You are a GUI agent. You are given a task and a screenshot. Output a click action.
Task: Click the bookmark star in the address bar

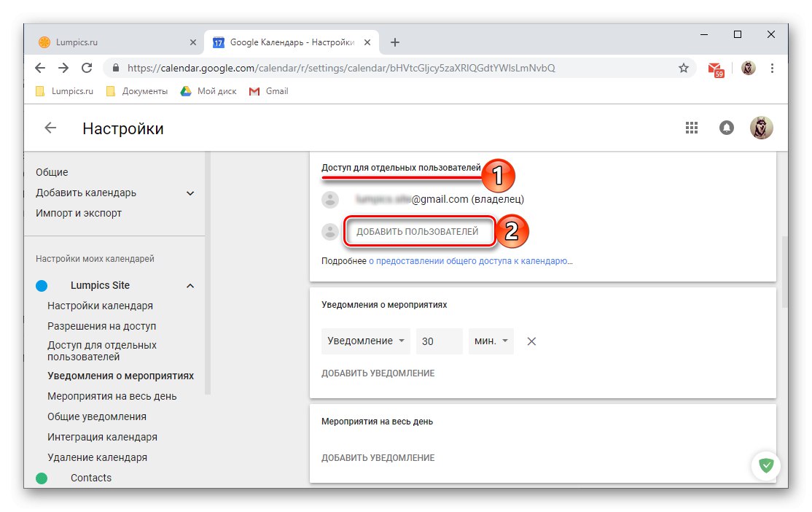click(684, 66)
